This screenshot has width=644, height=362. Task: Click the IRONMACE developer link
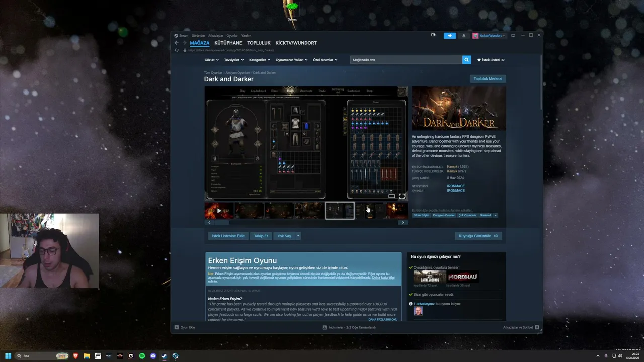(456, 186)
